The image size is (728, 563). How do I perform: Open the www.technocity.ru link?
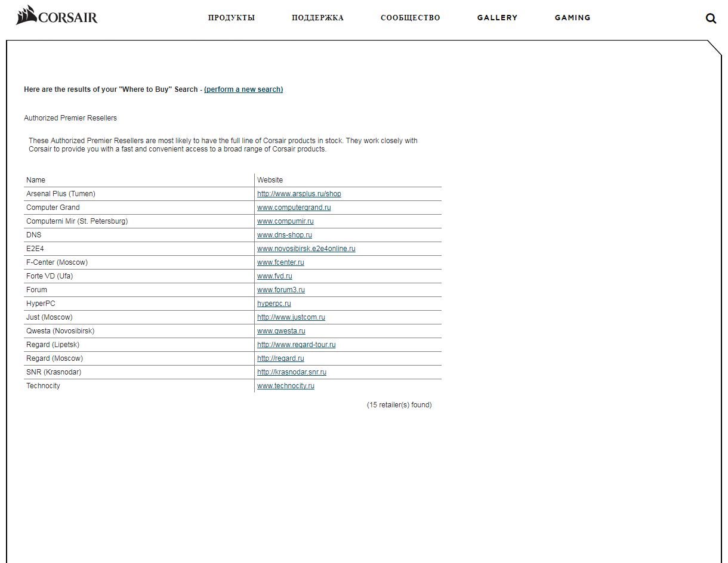(286, 386)
